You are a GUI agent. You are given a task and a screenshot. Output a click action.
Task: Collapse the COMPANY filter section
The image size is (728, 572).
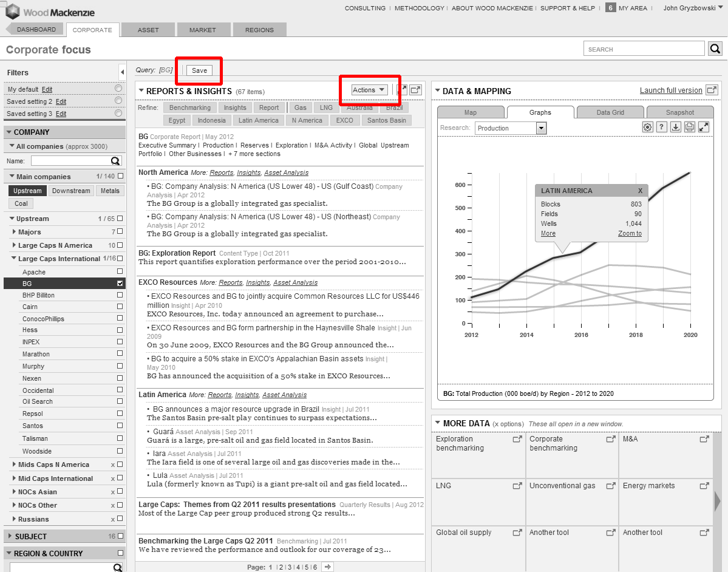pyautogui.click(x=9, y=132)
